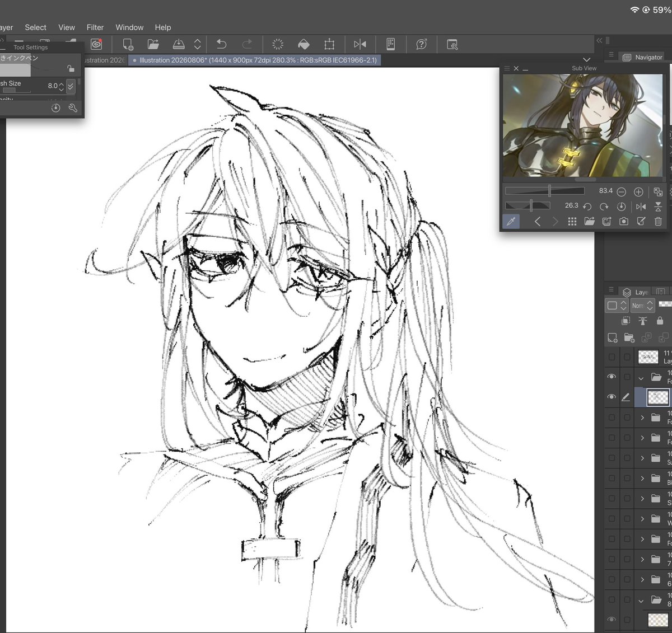Click the Redo arrow in the command bar
Viewport: 672px width, 633px height.
(x=247, y=44)
